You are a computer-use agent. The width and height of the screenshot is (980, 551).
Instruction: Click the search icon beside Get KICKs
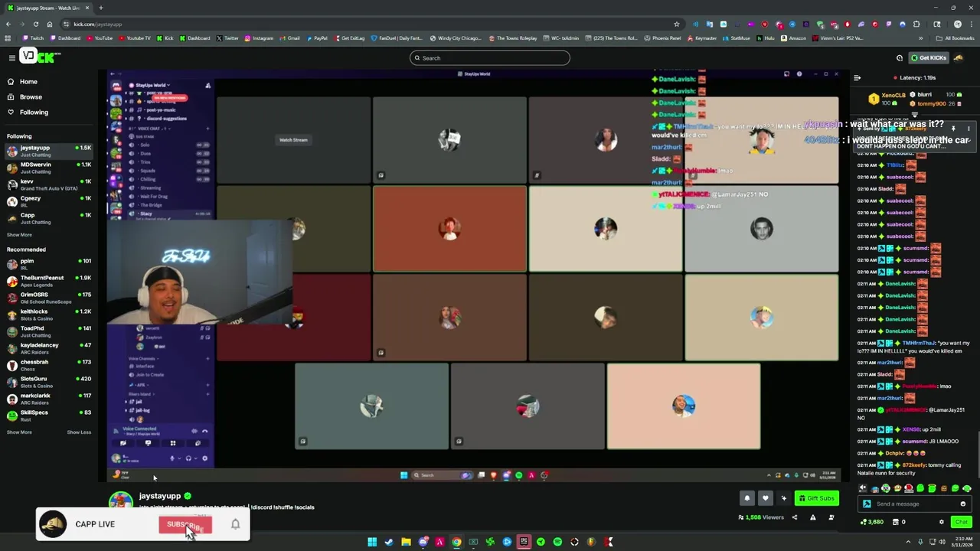900,57
